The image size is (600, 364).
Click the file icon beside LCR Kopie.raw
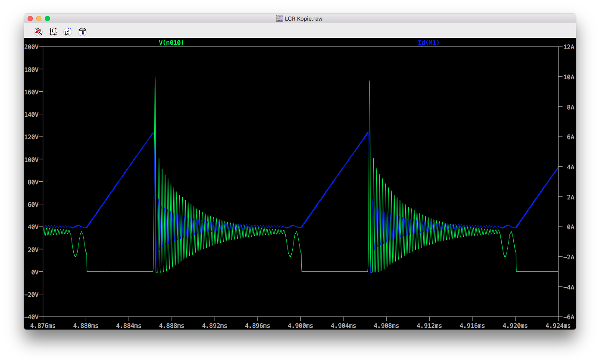tap(280, 19)
